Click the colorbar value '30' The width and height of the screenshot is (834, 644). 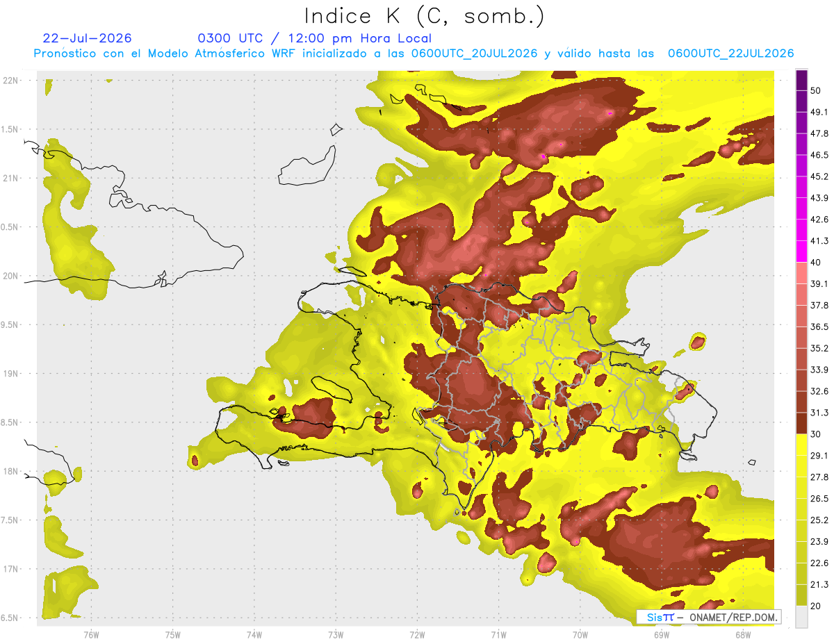coord(816,434)
